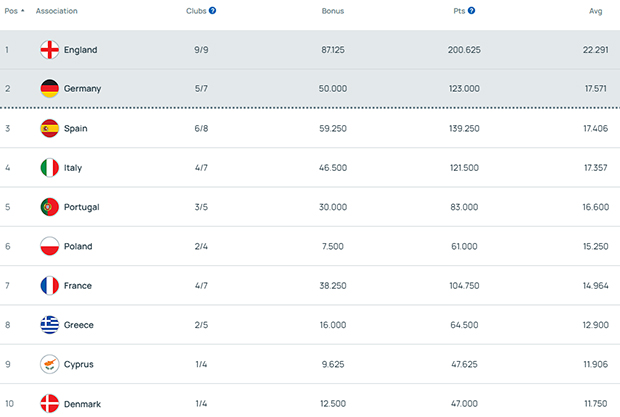
Task: Click the Spain flag icon
Action: click(x=49, y=128)
